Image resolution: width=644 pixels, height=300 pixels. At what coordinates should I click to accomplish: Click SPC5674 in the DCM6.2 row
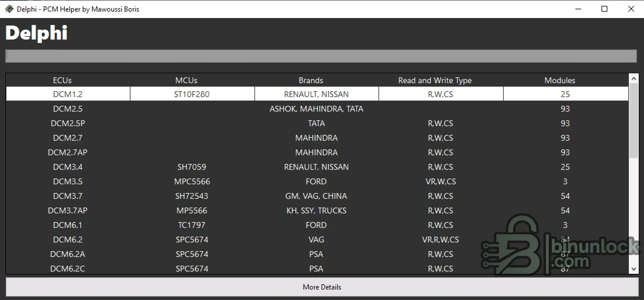(x=192, y=240)
